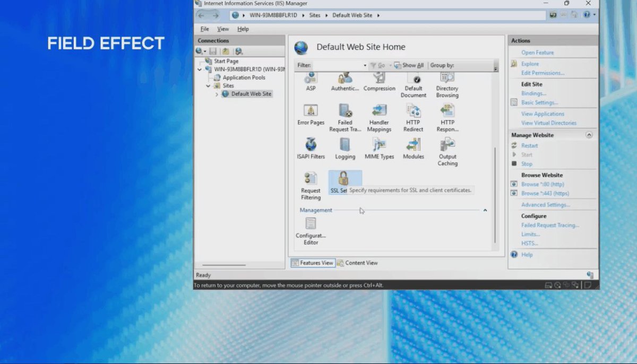Click the Back navigation arrow

[202, 15]
